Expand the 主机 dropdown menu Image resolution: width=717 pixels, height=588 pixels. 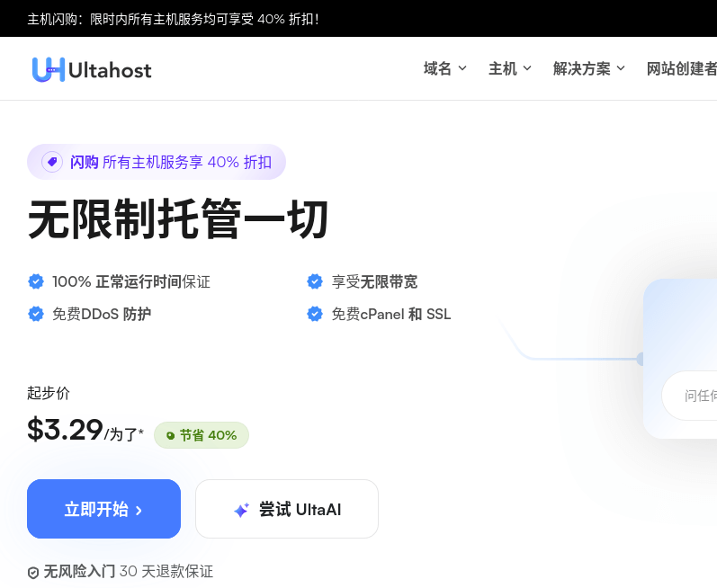click(510, 68)
